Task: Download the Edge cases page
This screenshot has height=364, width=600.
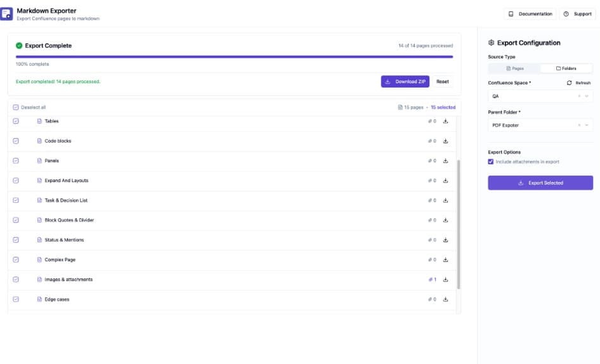Action: (445, 299)
